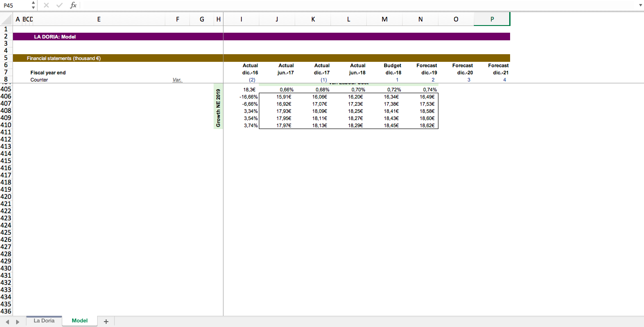Image resolution: width=644 pixels, height=327 pixels.
Task: Select row 405 header
Action: [x=6, y=89]
